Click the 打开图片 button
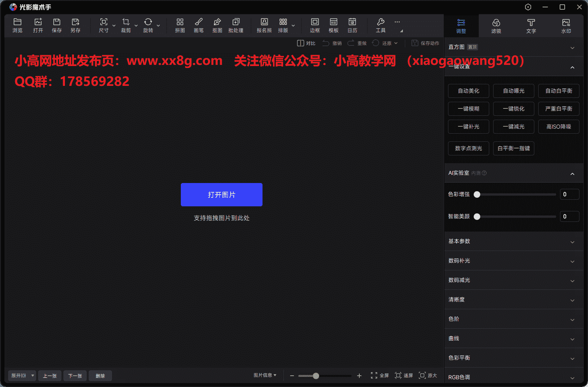 (222, 195)
